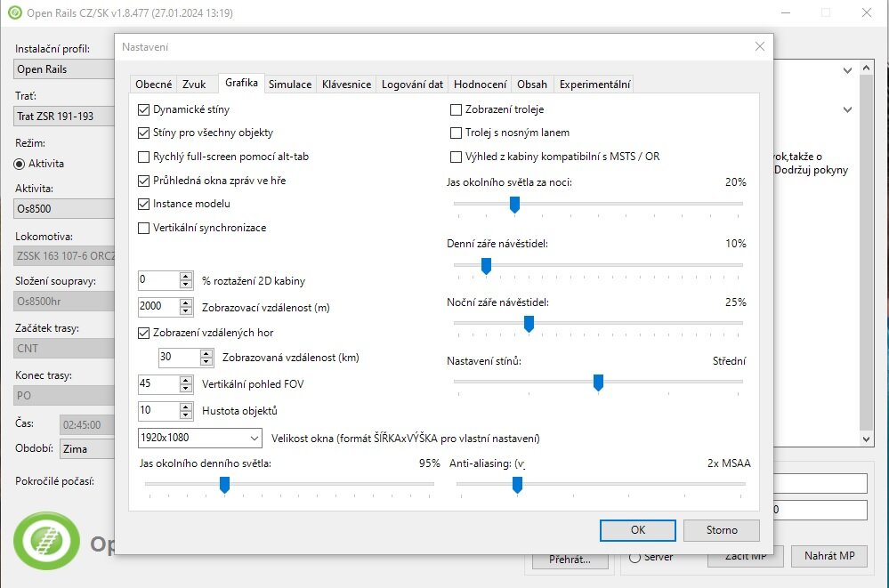Open the Lokomotiva ZSSK 163 dropdown
Screen dimensions: 889x588
pyautogui.click(x=64, y=255)
